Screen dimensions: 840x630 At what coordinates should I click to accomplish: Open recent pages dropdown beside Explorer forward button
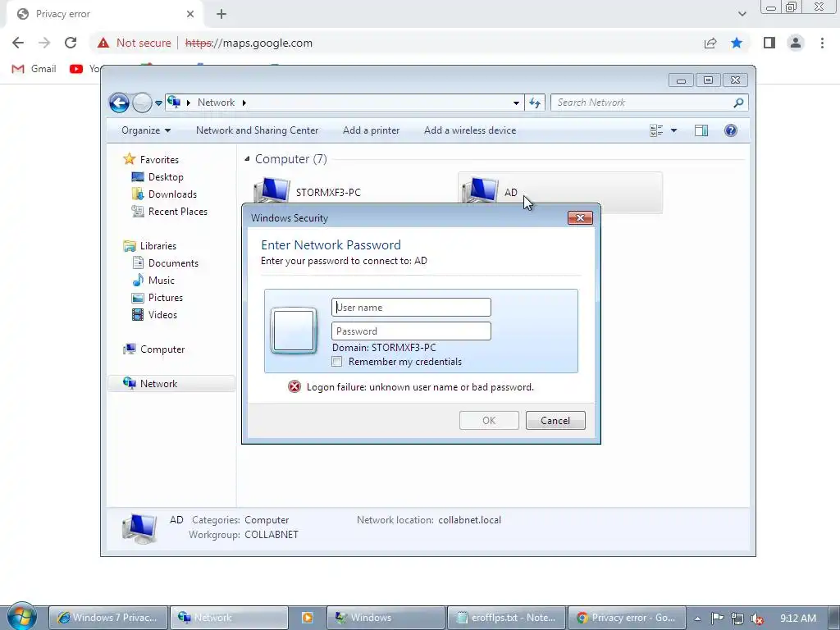(x=158, y=103)
